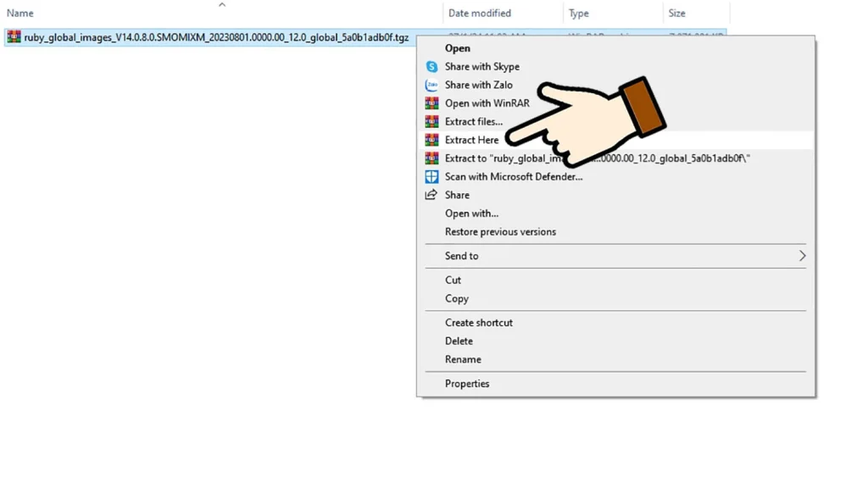The width and height of the screenshot is (868, 493).
Task: Click the WinRAR icon beside Extract Here
Action: [x=431, y=141]
